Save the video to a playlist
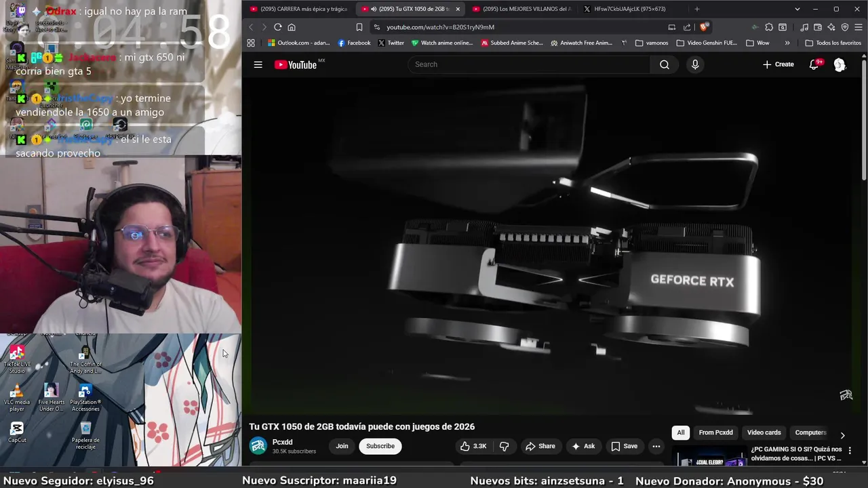The image size is (868, 488). 624,446
